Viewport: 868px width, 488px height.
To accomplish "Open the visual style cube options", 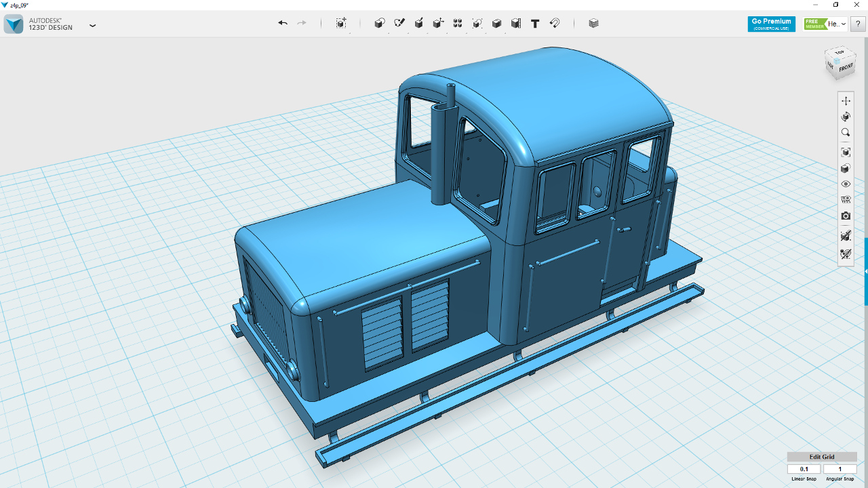I will click(846, 168).
